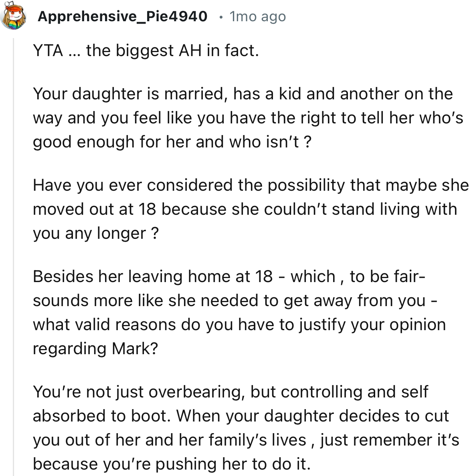This screenshot has height=476, width=473.
Task: Click the "YTA ... the biggest AH" line
Action: click(146, 51)
